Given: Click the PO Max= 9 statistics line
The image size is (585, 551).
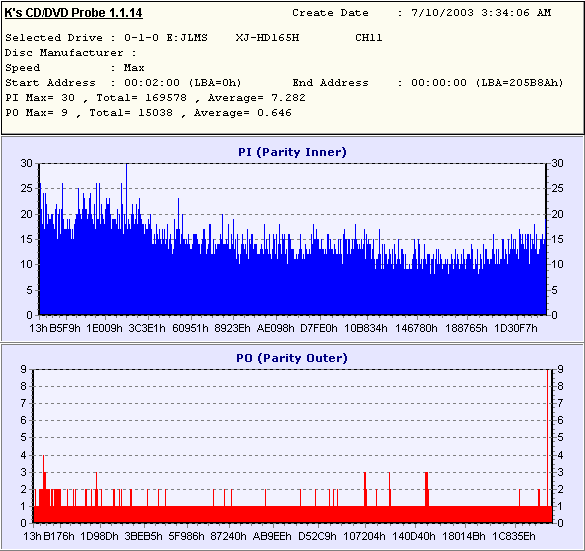Looking at the screenshot, I should click(148, 113).
